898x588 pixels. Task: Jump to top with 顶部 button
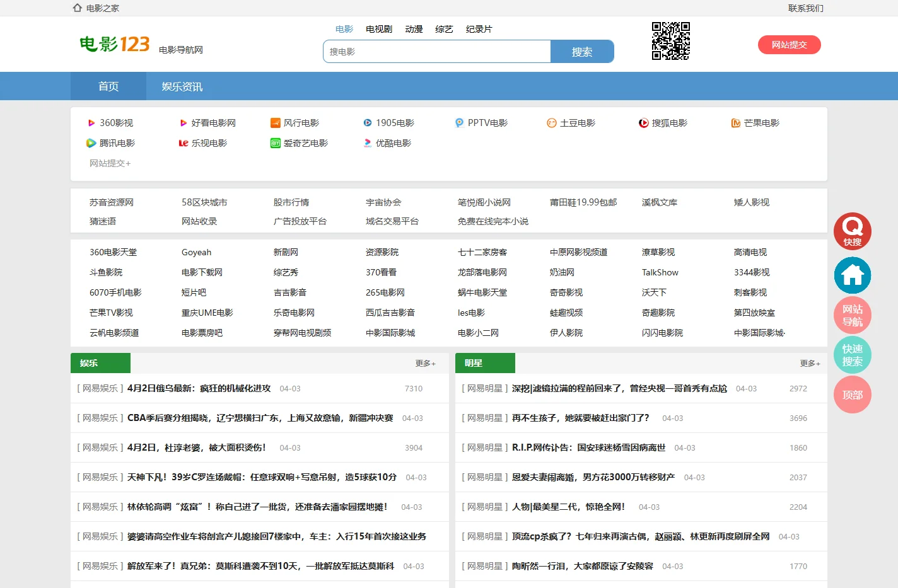pos(853,395)
